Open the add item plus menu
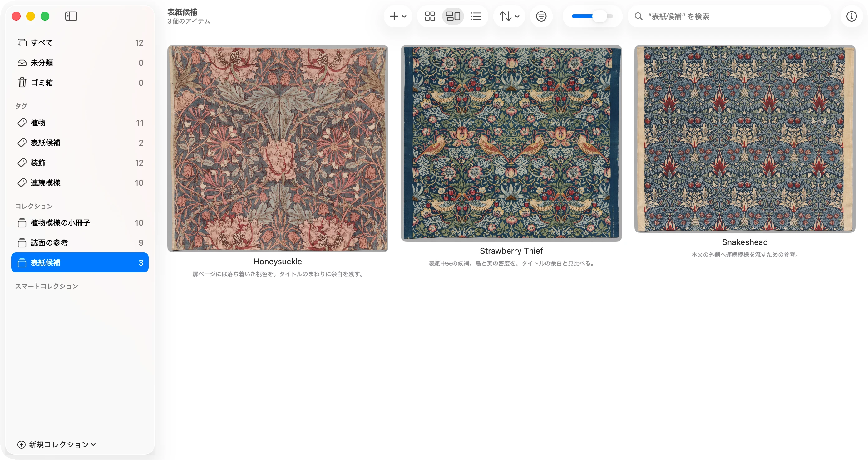 coord(398,16)
